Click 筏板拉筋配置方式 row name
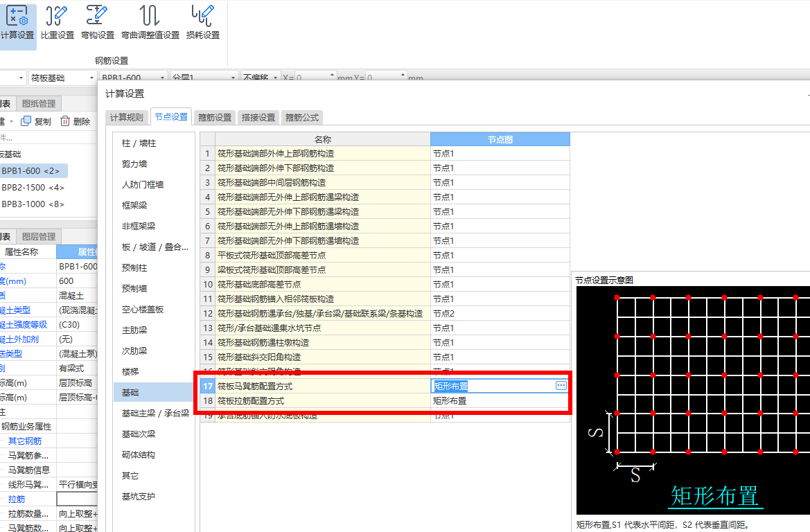This screenshot has height=532, width=810. click(x=323, y=401)
